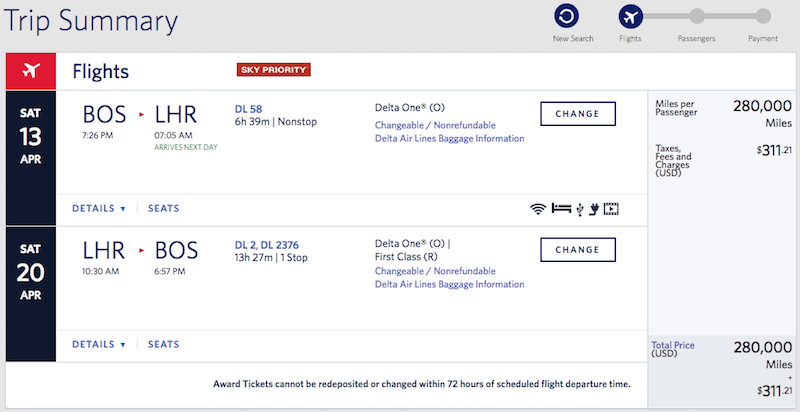The height and width of the screenshot is (412, 800).
Task: Click the award ticket 72 hours notice
Action: pos(422,384)
